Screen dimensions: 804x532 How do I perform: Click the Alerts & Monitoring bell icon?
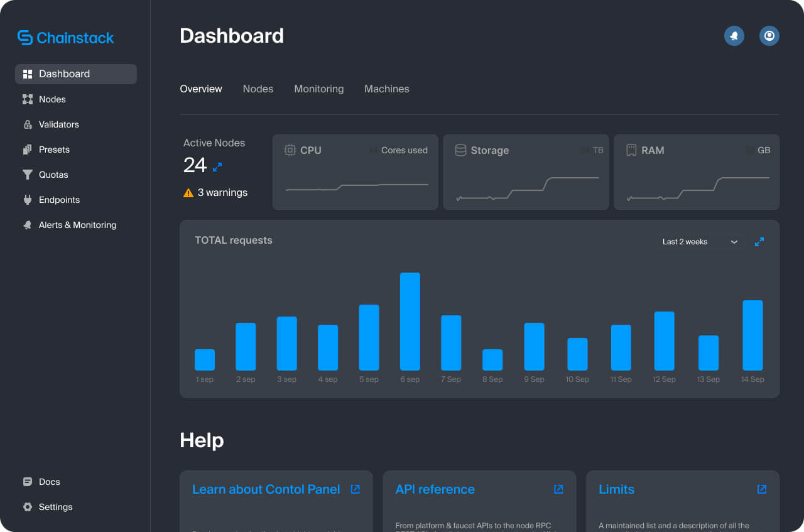pos(28,225)
